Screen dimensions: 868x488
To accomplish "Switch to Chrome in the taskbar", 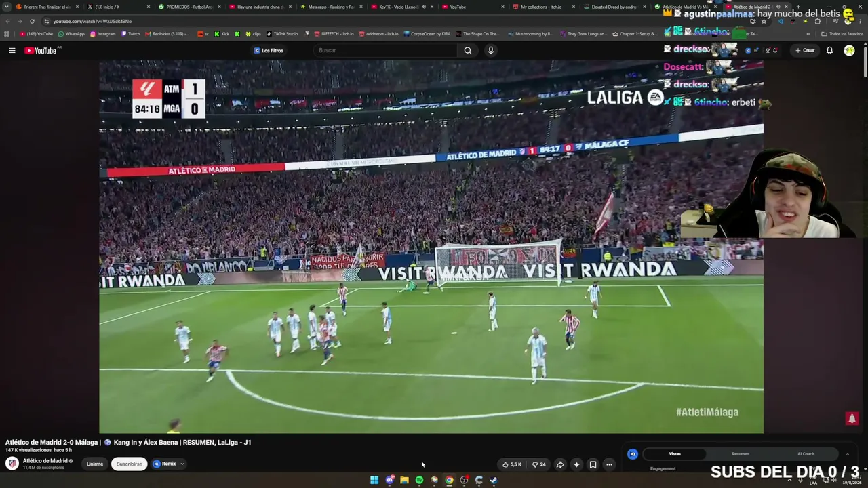I will 449,480.
